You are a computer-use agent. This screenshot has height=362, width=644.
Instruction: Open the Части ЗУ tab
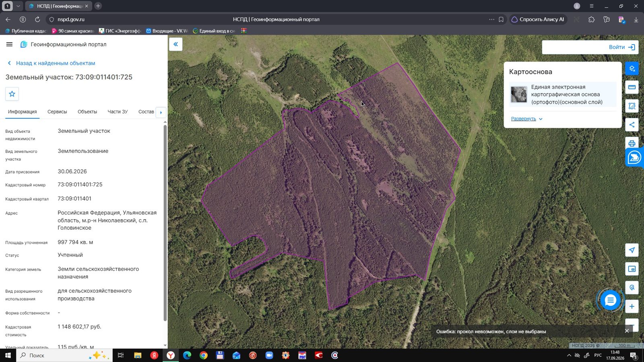pos(118,112)
